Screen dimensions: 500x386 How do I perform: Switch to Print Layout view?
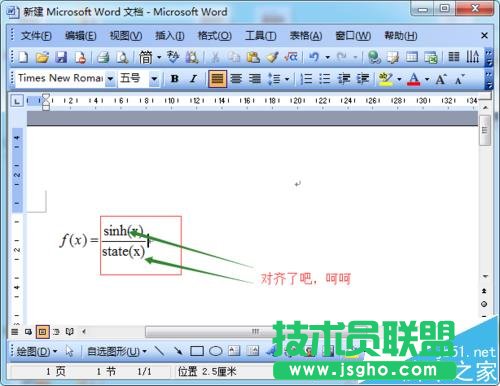click(42, 332)
